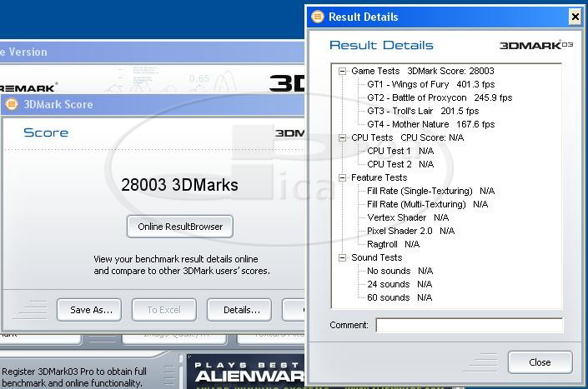Click the Comment text field
The width and height of the screenshot is (588, 389).
(x=469, y=325)
